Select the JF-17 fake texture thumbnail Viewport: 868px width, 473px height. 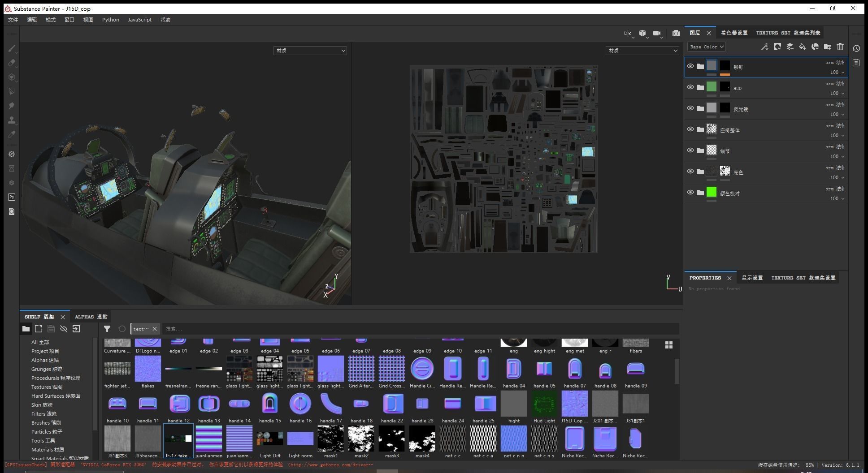(178, 441)
